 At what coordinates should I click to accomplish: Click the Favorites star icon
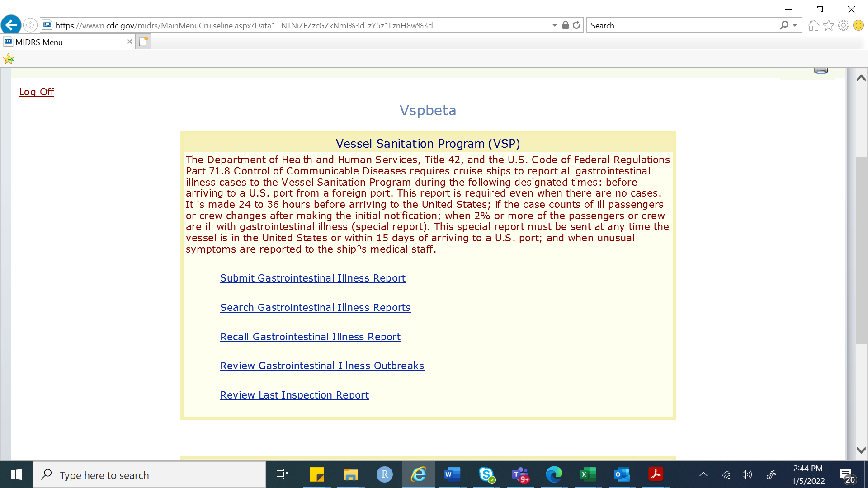coord(828,25)
